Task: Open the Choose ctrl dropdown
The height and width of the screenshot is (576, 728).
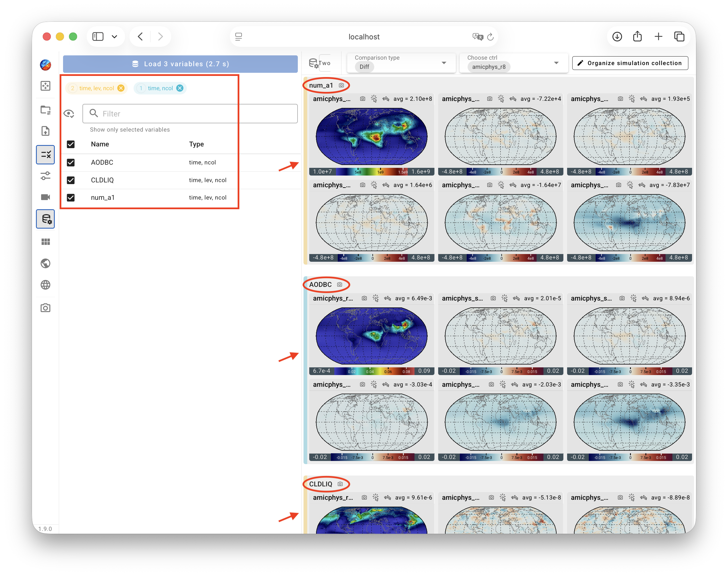Action: 514,63
